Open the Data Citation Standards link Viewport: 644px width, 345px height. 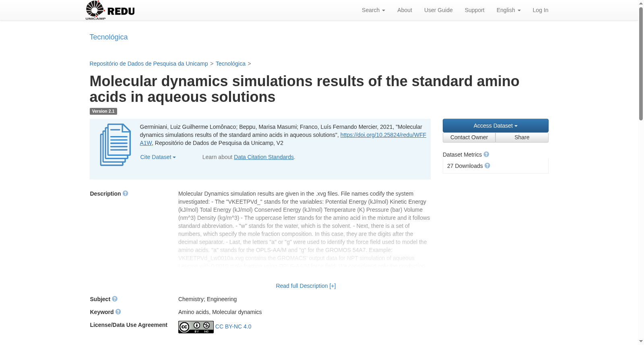pyautogui.click(x=264, y=157)
